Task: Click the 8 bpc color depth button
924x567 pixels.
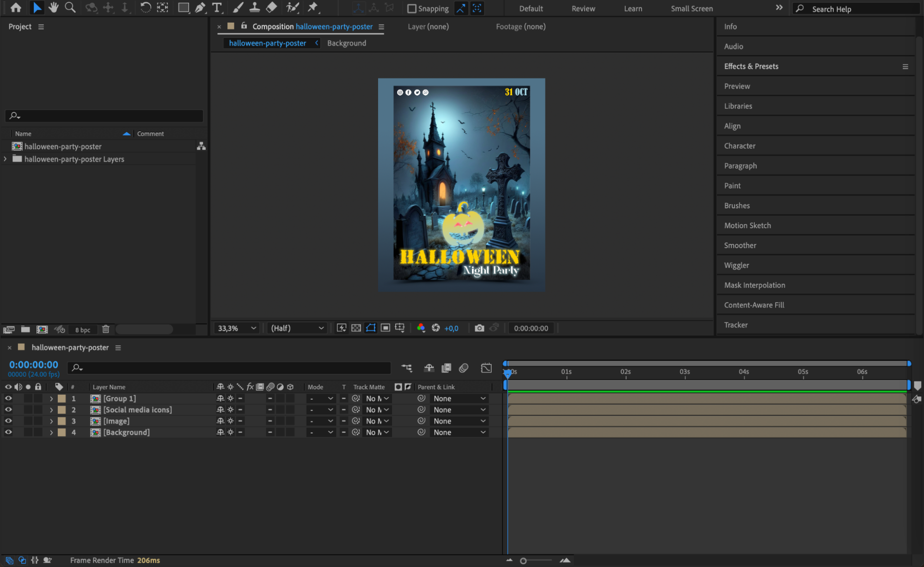Action: [83, 329]
